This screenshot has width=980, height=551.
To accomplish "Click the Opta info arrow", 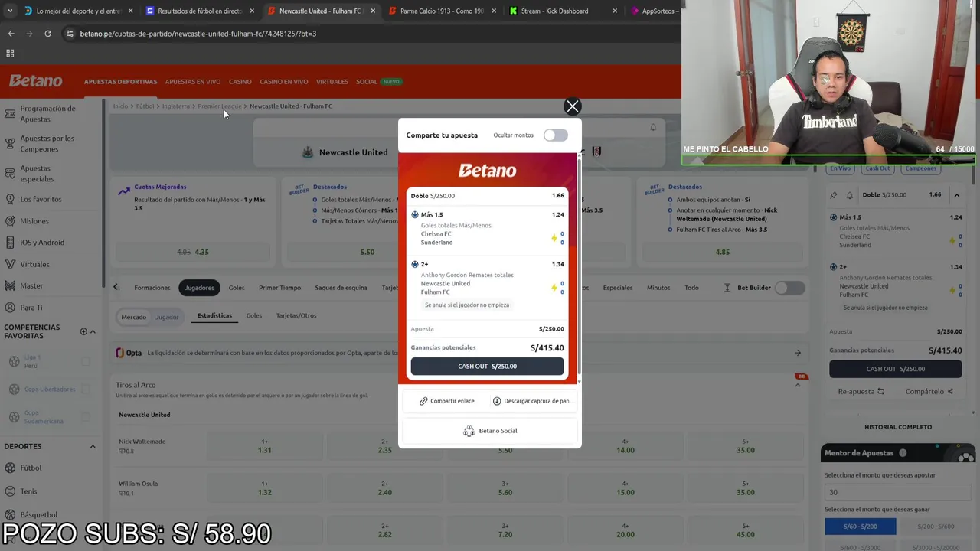I will click(x=798, y=353).
